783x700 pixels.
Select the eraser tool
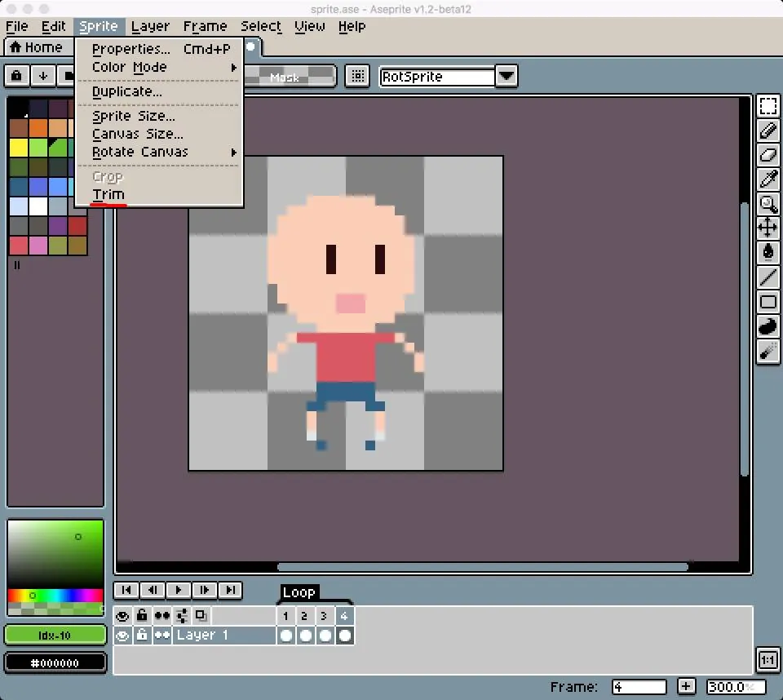click(768, 154)
